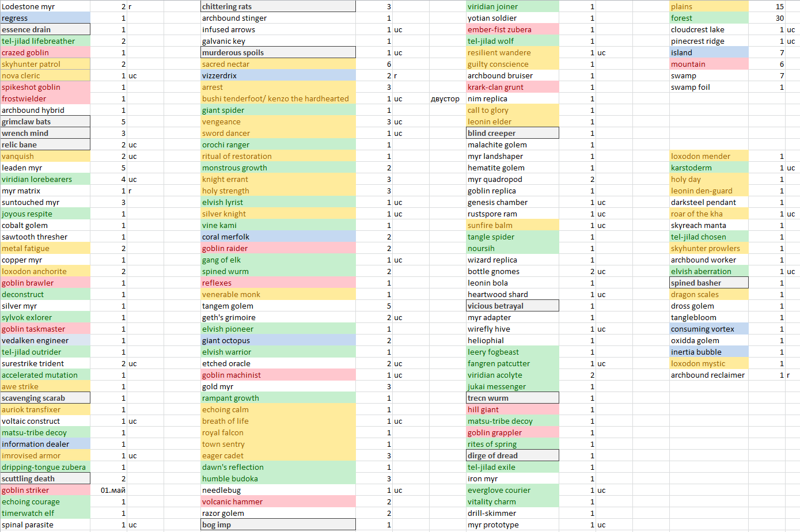Select the 'giant octopus' cell
This screenshot has height=532, width=800.
[278, 340]
